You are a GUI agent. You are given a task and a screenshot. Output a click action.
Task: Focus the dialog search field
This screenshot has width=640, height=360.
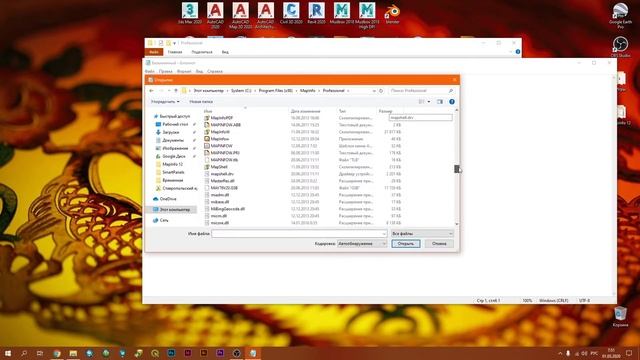point(421,91)
